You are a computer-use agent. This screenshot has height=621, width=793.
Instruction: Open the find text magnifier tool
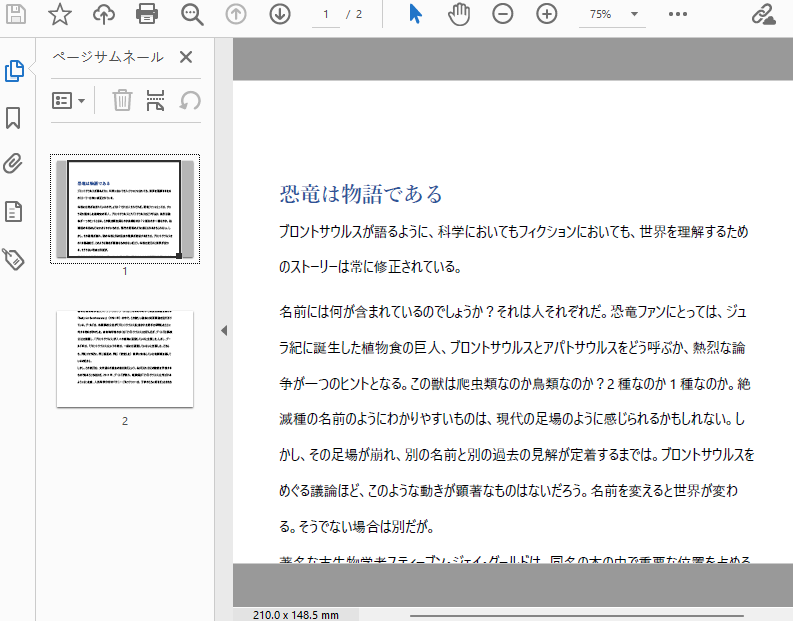pyautogui.click(x=192, y=15)
